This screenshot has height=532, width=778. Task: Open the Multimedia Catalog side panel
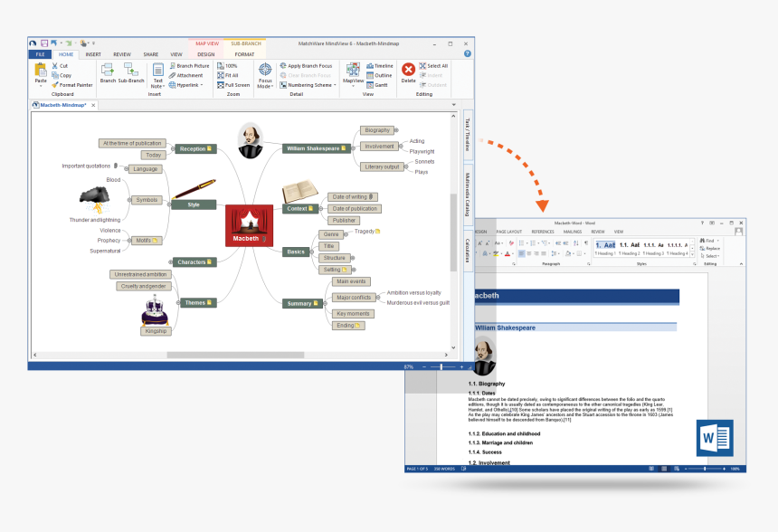pos(468,195)
